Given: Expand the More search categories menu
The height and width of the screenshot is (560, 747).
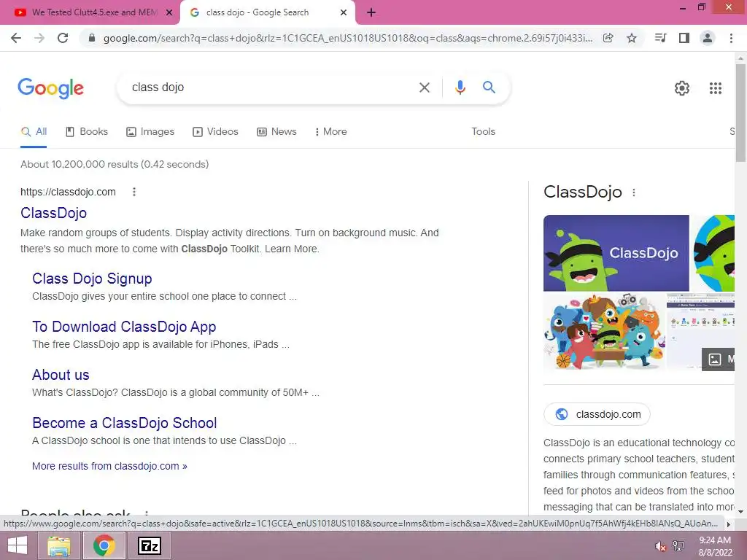Looking at the screenshot, I should tap(330, 132).
